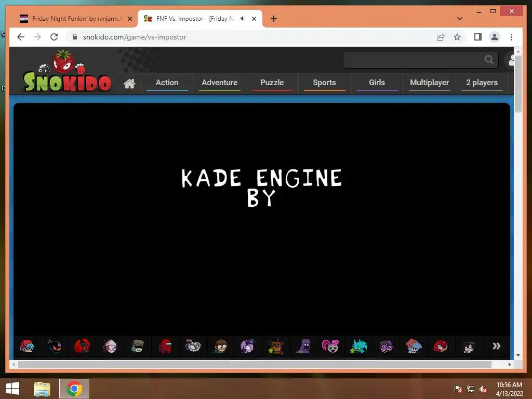Share this page icon
Screen dimensions: 532x399
(x=441, y=37)
